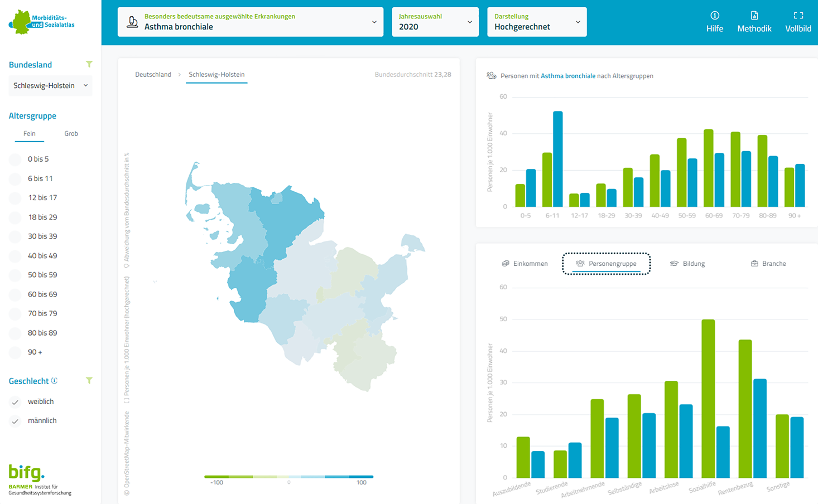Expand the Darstellung Hochgerechnet dropdown

[536, 22]
